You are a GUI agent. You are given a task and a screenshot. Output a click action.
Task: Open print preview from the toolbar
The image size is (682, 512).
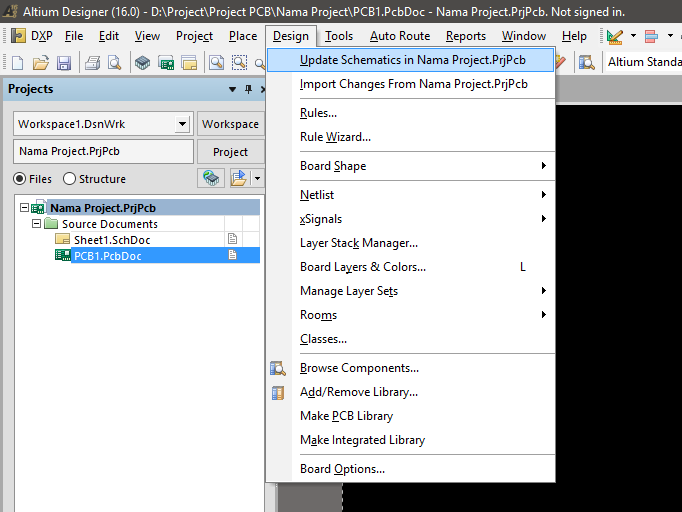114,63
